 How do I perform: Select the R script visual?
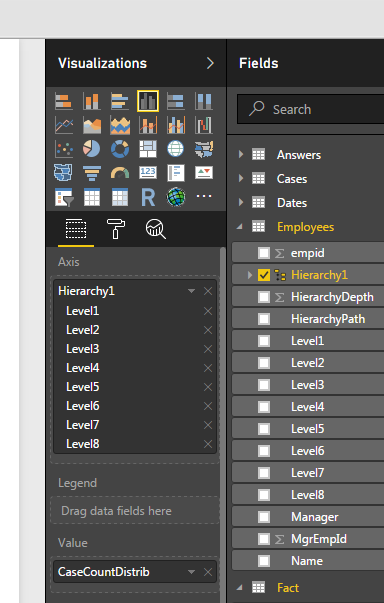148,197
